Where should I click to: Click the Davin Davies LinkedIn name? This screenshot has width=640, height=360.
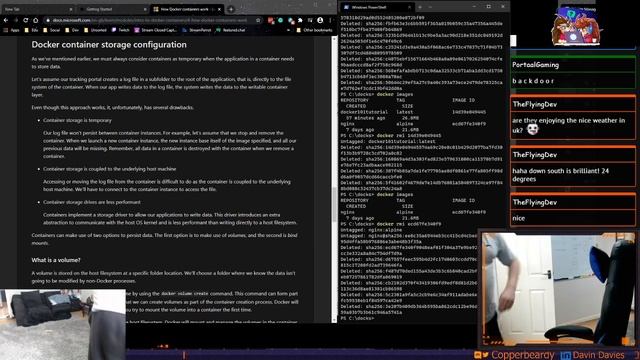(x=598, y=355)
